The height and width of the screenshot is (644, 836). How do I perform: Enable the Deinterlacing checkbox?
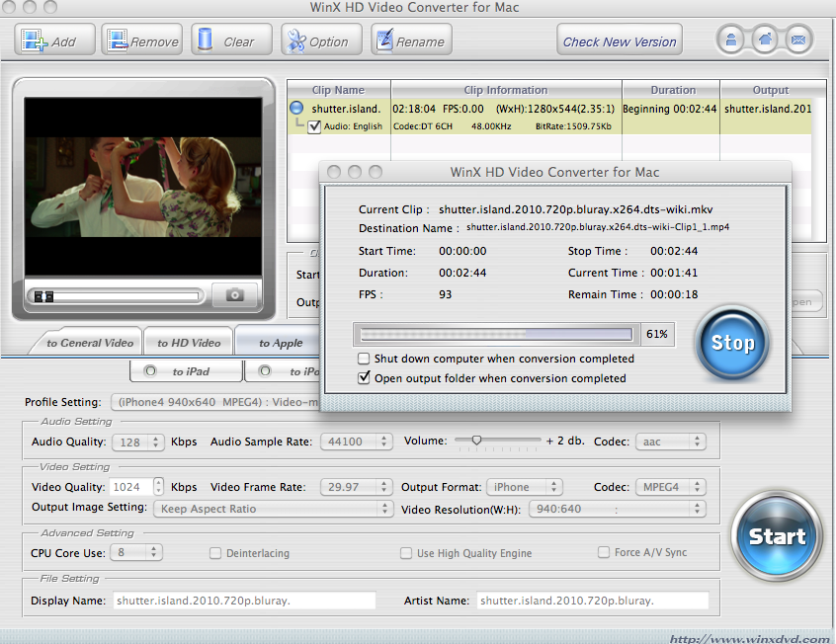(x=215, y=553)
